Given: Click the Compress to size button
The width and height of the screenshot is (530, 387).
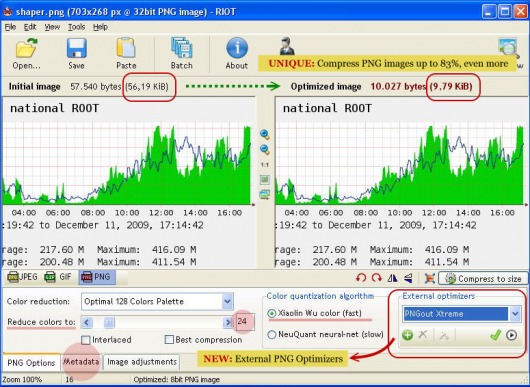Looking at the screenshot, I should coord(483,279).
